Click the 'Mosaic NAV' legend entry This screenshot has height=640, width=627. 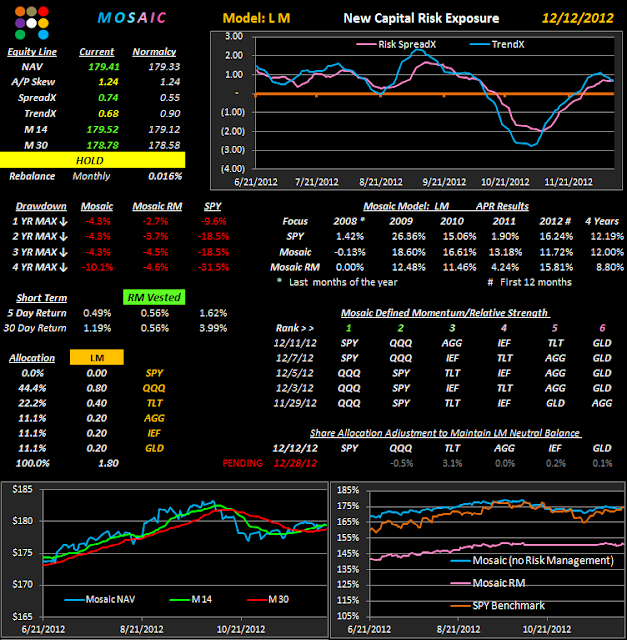[100, 600]
